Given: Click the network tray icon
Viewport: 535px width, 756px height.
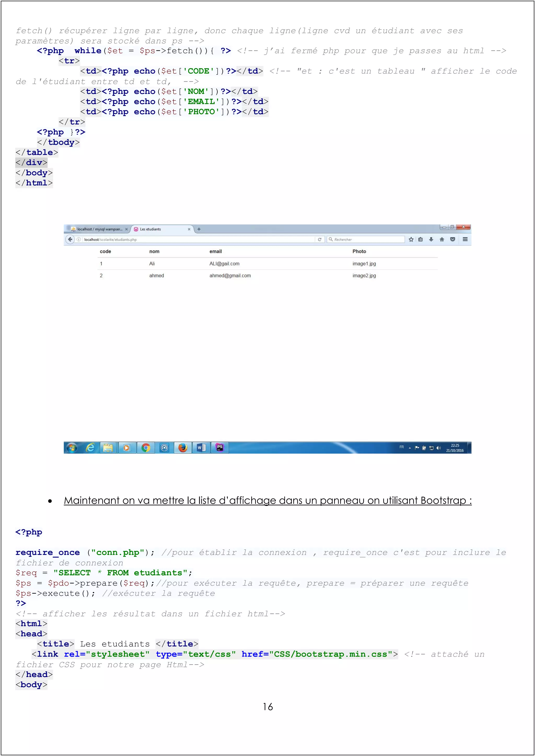Looking at the screenshot, I should [x=431, y=448].
